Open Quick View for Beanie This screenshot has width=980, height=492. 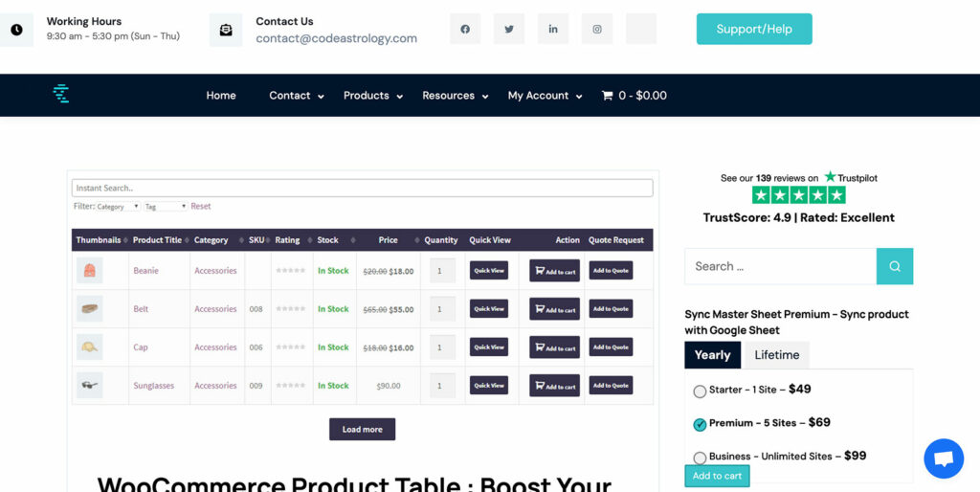tap(489, 271)
